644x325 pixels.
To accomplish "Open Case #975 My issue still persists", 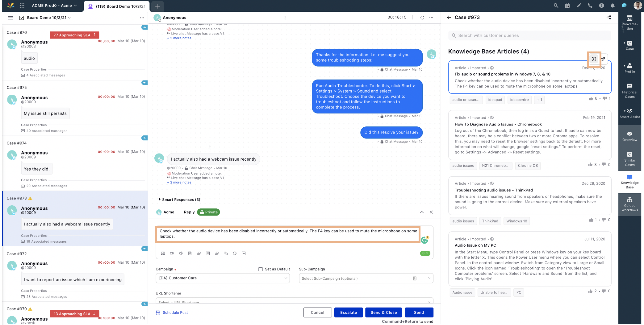I will (x=75, y=107).
